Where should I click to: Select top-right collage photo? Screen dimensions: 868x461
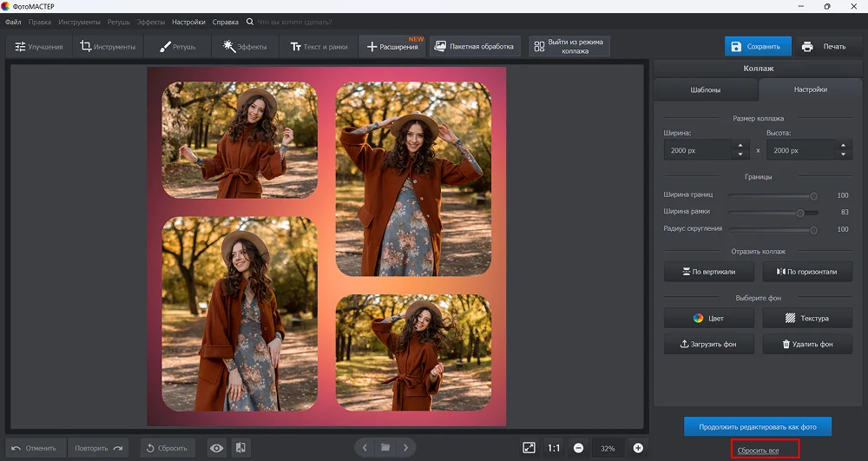click(x=413, y=179)
